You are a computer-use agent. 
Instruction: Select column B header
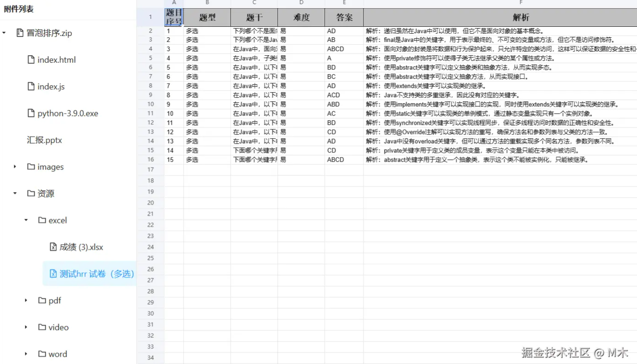point(207,3)
